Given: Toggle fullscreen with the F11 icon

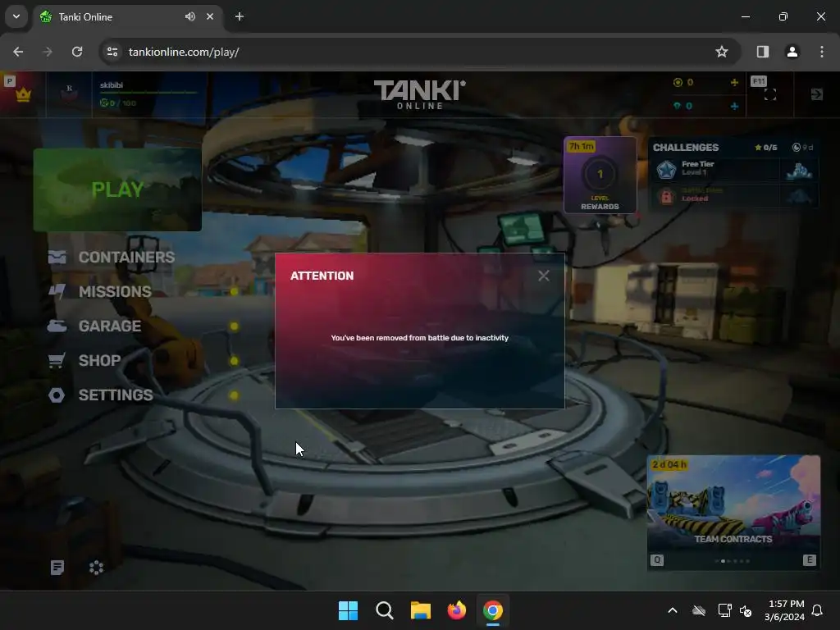Looking at the screenshot, I should 769,94.
